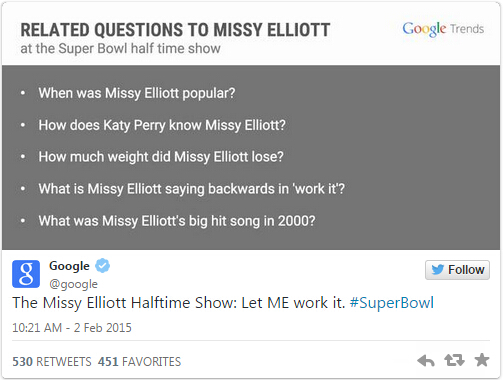This screenshot has height=380, width=503.
Task: Open the #SuperBowl hashtag link
Action: pos(392,303)
